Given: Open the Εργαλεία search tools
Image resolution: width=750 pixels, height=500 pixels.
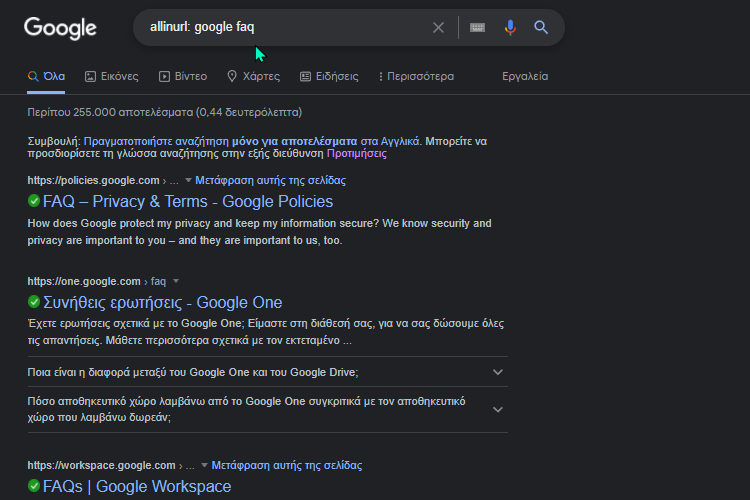Looking at the screenshot, I should pos(525,77).
